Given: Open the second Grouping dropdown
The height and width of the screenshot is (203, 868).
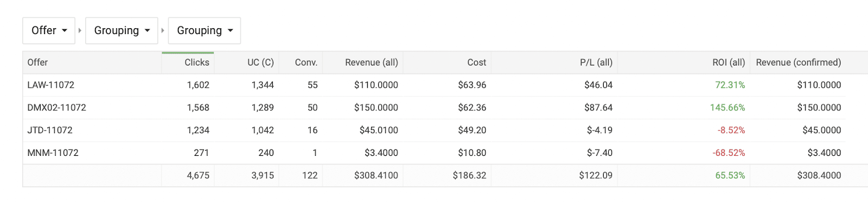Looking at the screenshot, I should 205,30.
